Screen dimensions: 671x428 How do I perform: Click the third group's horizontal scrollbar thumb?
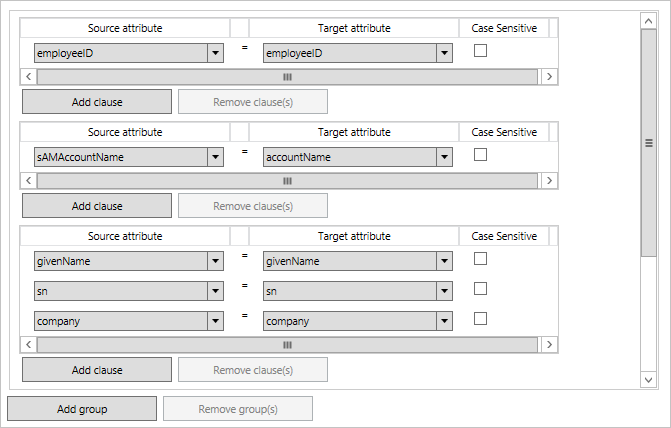288,345
